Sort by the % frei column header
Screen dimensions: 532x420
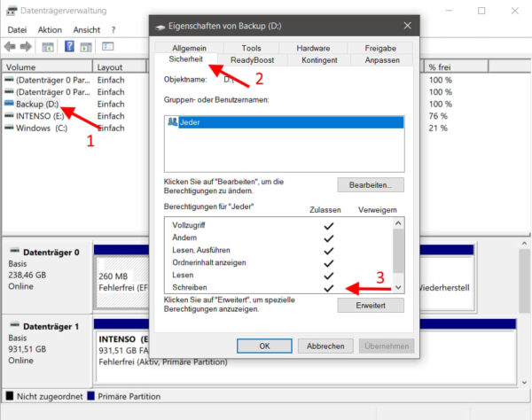click(x=456, y=67)
